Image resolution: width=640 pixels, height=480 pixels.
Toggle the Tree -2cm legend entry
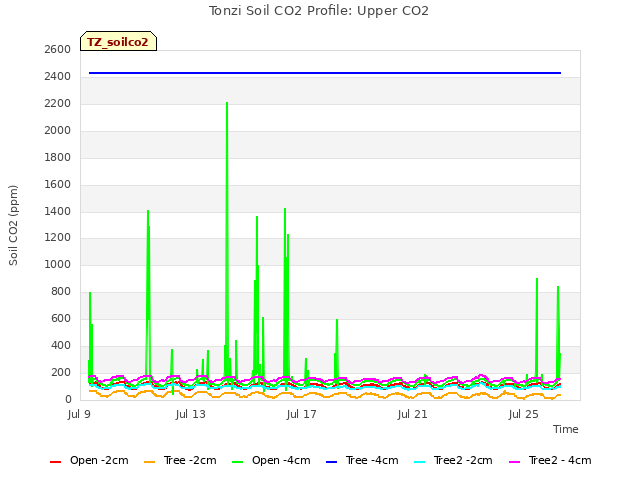point(180,461)
